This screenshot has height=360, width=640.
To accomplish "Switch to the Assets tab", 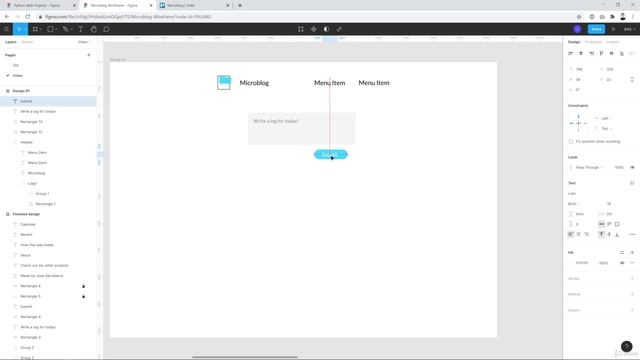I will tap(27, 42).
